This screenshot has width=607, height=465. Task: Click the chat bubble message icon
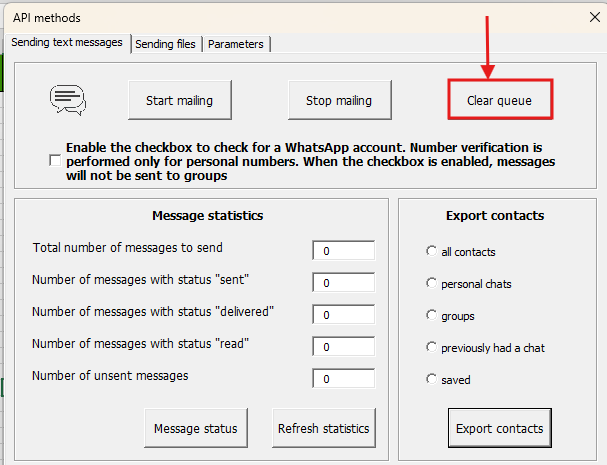coord(68,100)
